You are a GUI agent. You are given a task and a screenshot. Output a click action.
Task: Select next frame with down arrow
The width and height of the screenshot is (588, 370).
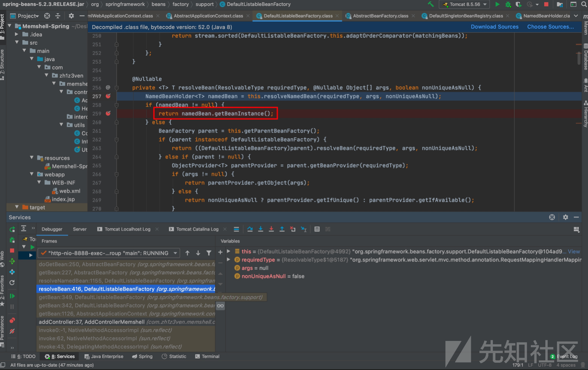pyautogui.click(x=198, y=253)
